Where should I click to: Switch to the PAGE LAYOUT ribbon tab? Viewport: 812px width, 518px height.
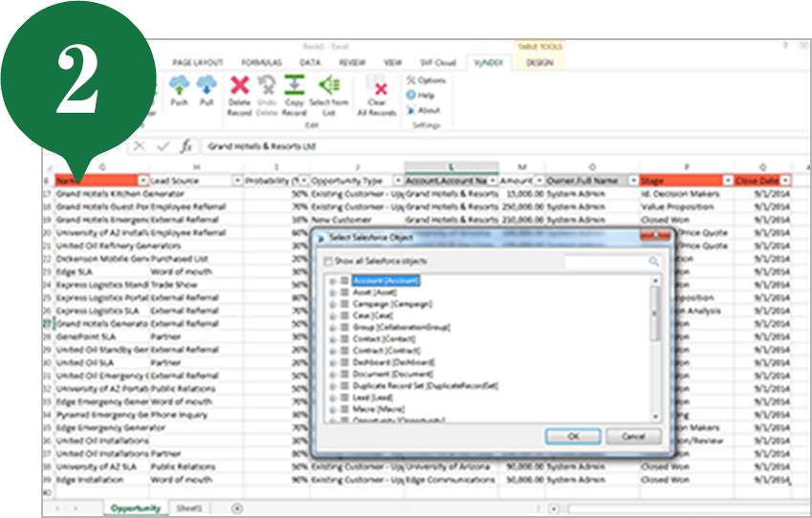click(x=197, y=63)
